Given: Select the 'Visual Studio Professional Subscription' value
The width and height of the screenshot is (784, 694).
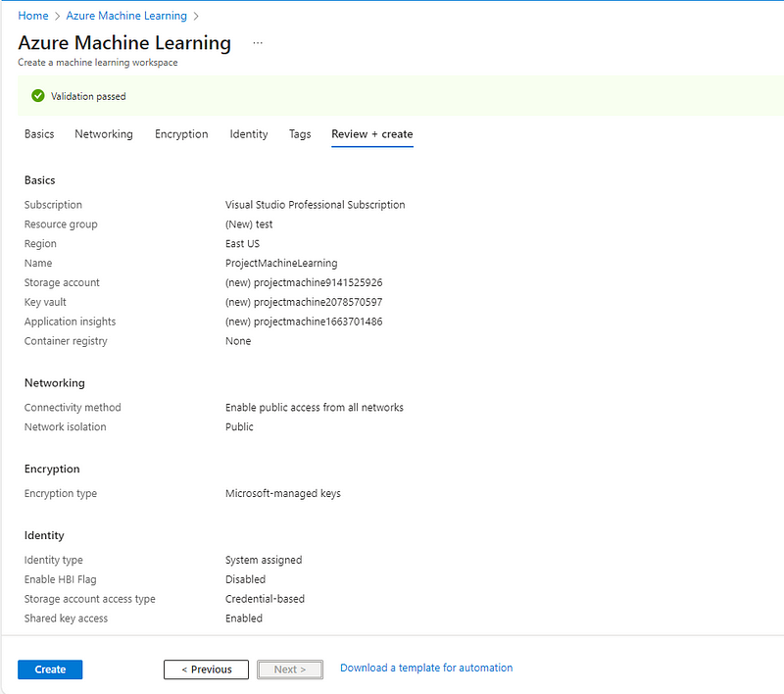Looking at the screenshot, I should 315,205.
